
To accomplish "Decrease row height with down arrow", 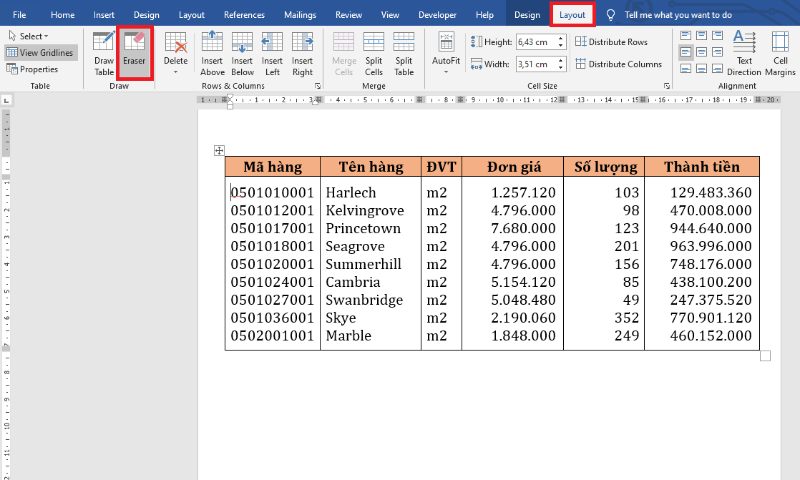I will point(561,45).
